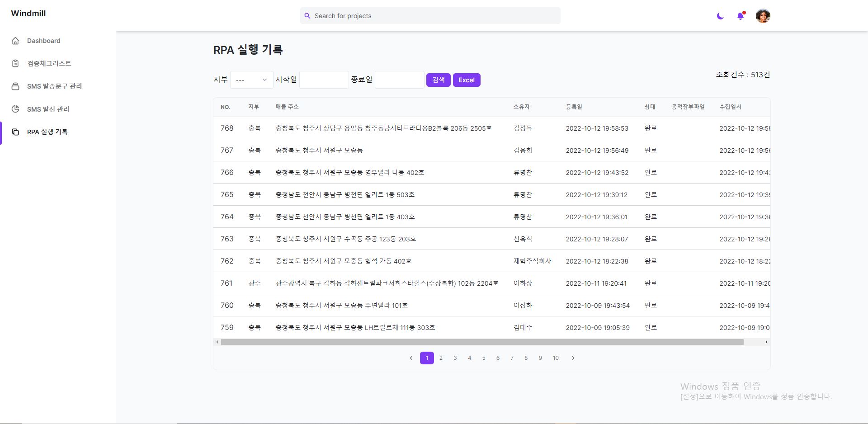
Task: Click the RPA 실행 기록 copy icon
Action: [x=15, y=132]
